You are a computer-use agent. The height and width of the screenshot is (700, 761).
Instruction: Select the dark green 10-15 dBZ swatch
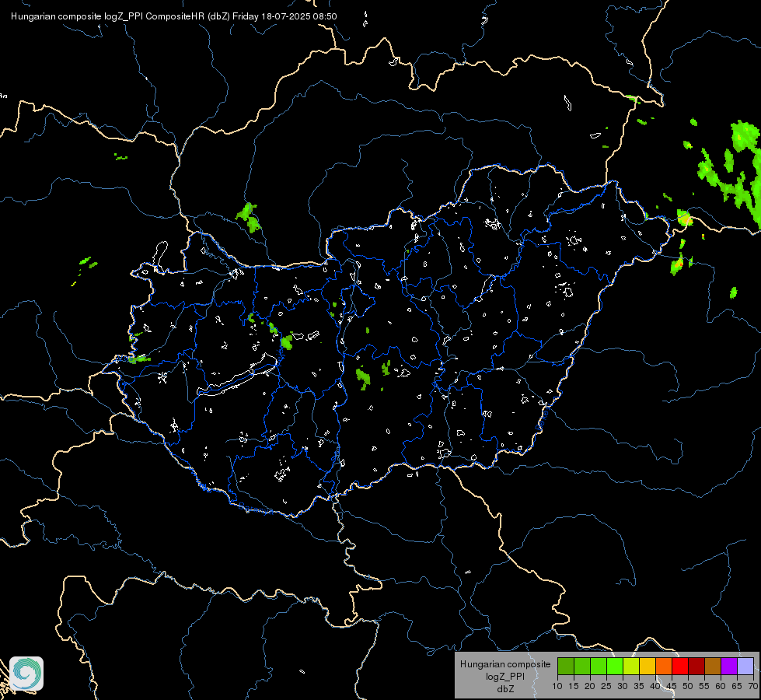565,666
